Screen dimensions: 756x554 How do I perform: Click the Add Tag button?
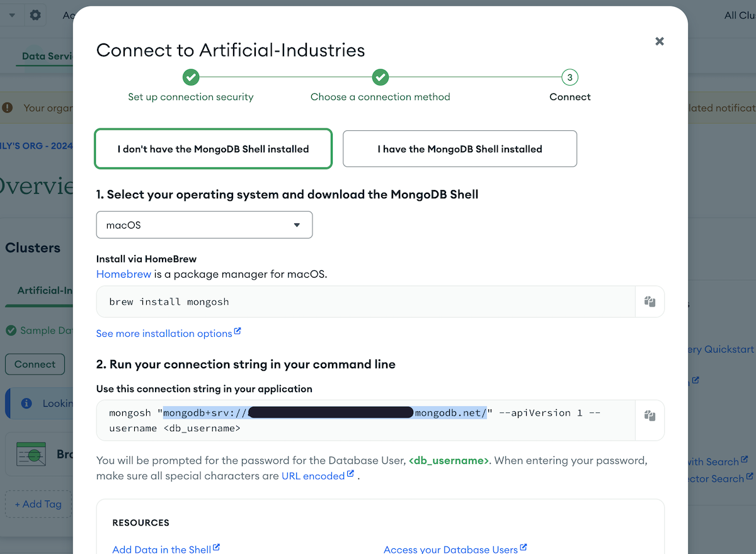pos(38,504)
